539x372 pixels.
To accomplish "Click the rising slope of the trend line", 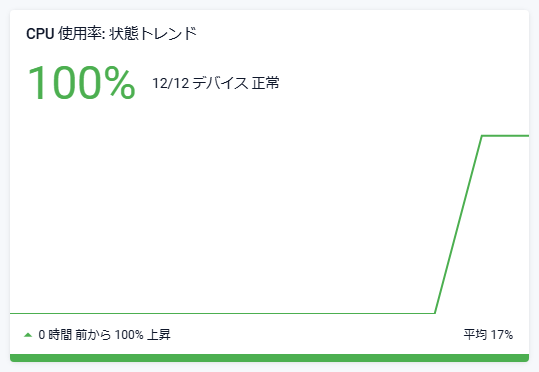I will [459, 225].
